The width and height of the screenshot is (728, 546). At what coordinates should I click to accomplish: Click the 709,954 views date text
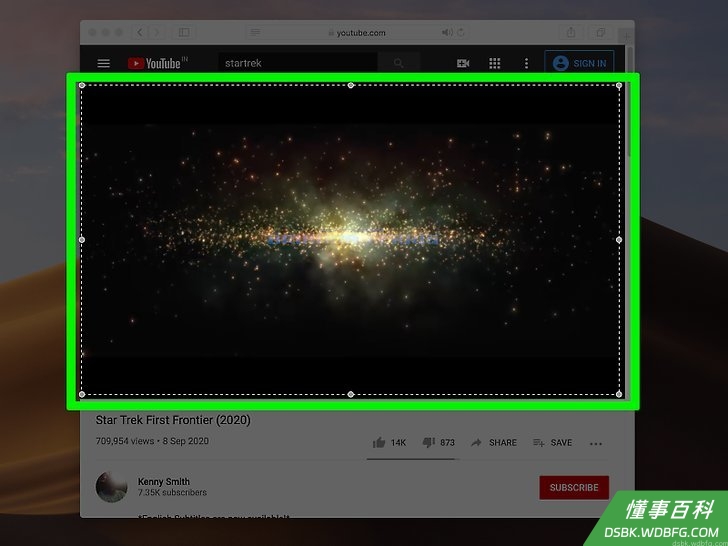click(x=152, y=441)
